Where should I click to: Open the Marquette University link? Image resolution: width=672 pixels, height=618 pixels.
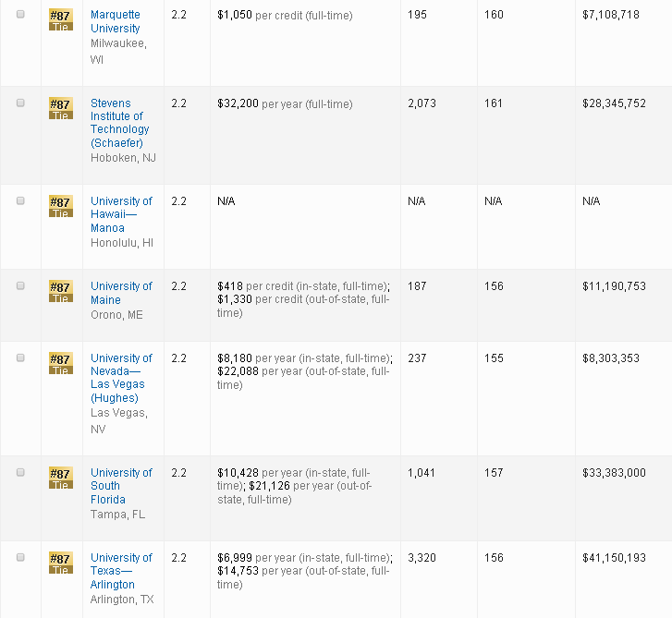point(115,22)
